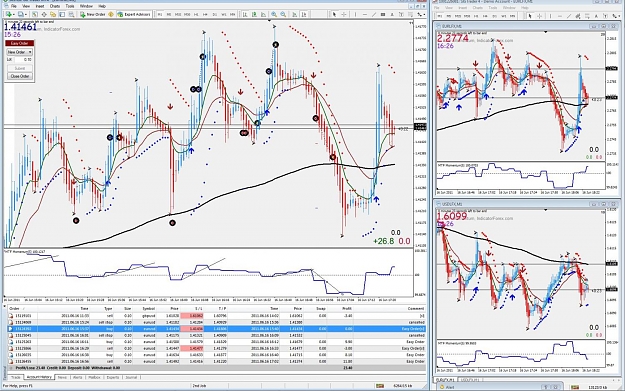Select cursor arrow tool in main toolbar
The image size is (625, 391).
click(x=334, y=14)
